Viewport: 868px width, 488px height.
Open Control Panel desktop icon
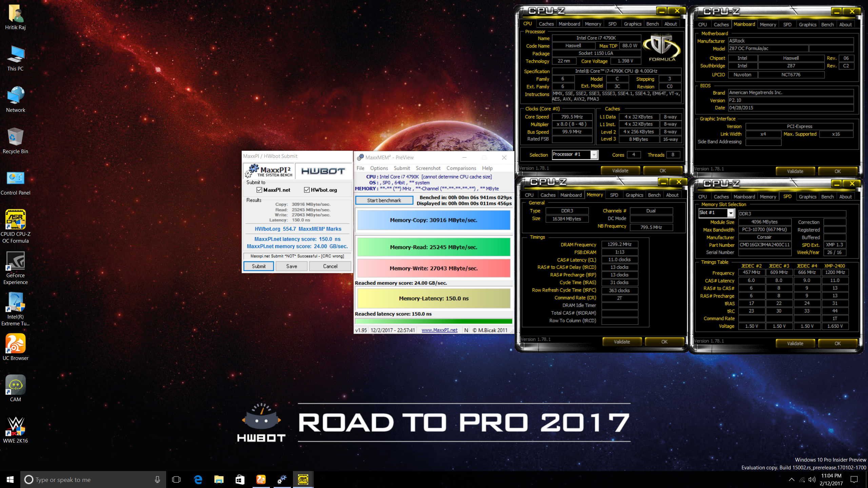point(16,182)
